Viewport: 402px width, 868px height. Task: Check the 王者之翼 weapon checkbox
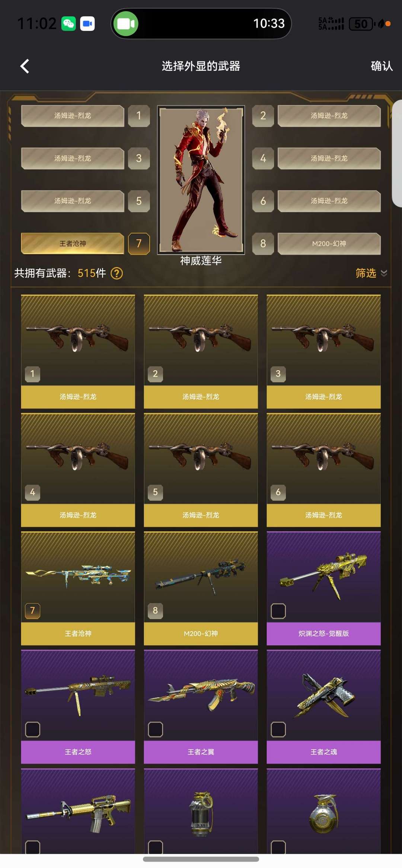click(x=155, y=729)
